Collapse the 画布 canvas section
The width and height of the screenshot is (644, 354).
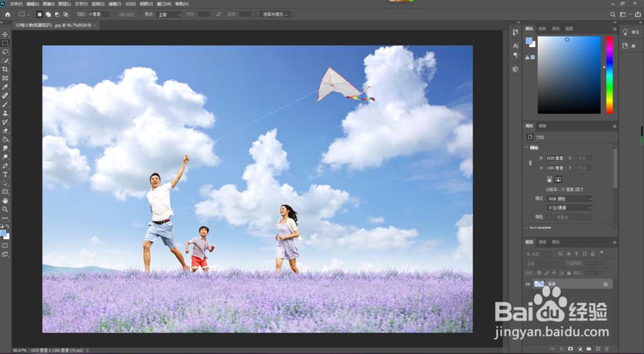click(527, 147)
